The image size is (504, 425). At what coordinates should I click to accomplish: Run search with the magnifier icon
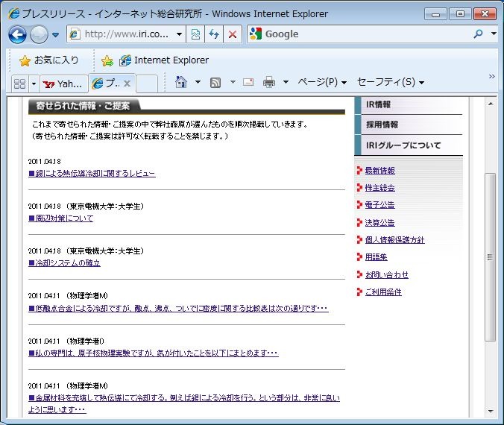tap(479, 34)
